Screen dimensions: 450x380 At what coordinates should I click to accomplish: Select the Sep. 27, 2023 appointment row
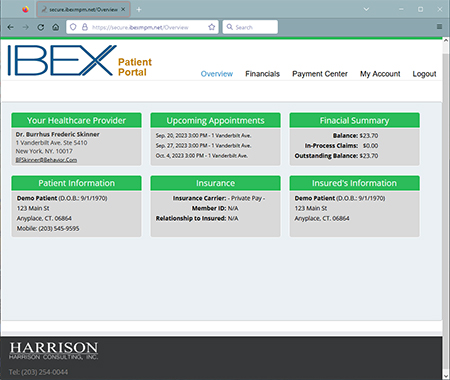click(x=203, y=146)
